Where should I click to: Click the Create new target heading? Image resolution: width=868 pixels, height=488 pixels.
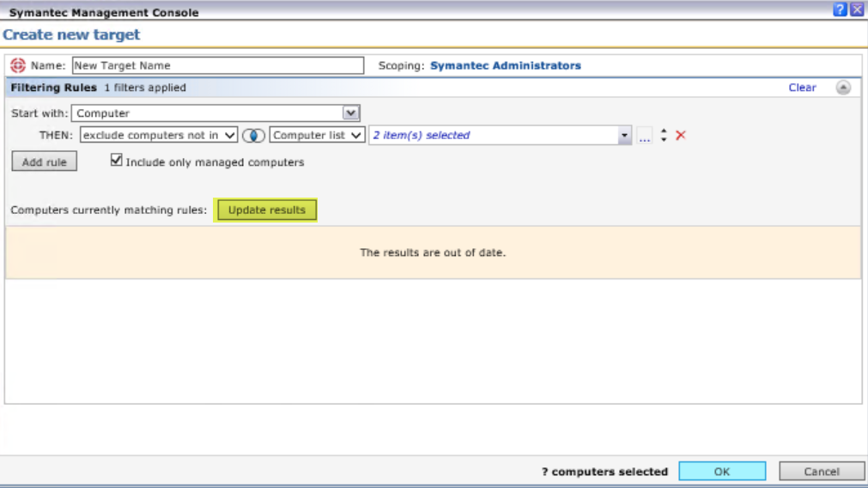pyautogui.click(x=71, y=34)
